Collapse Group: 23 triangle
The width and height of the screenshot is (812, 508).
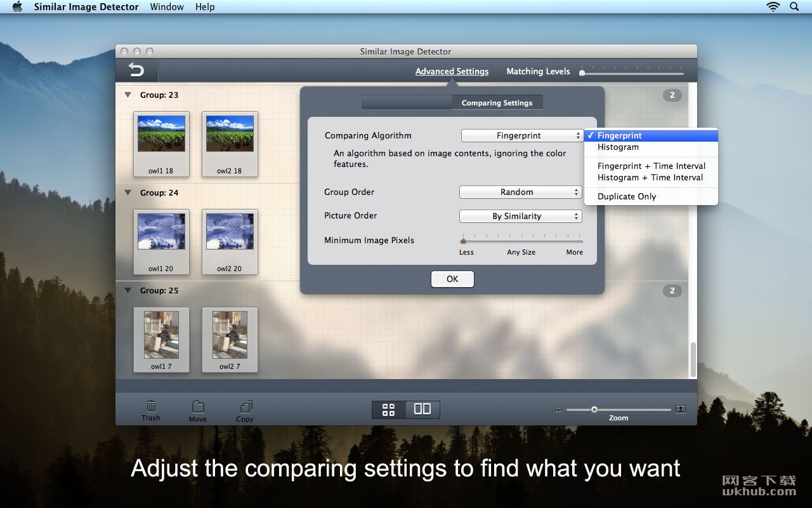click(128, 95)
